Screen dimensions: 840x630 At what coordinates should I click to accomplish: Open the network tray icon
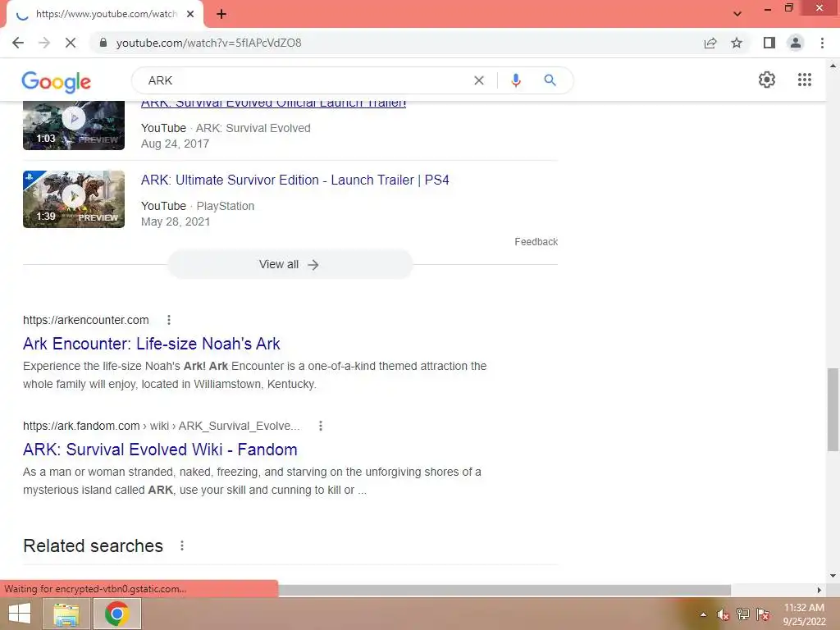tap(743, 614)
